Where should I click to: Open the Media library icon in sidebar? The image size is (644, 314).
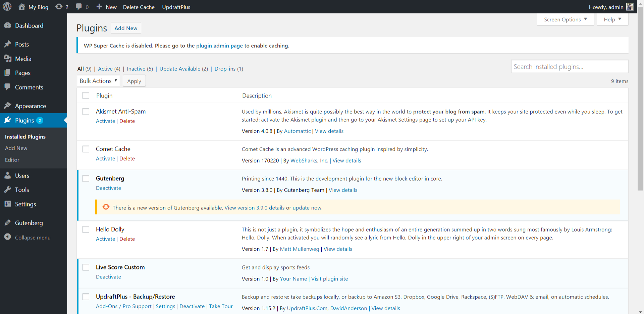[x=7, y=59]
